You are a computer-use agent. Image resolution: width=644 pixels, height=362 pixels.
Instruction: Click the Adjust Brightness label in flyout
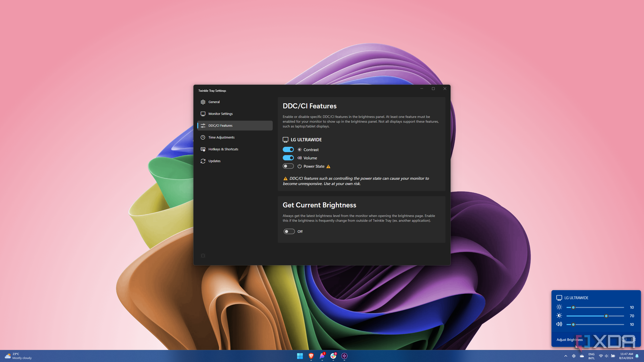tap(570, 340)
